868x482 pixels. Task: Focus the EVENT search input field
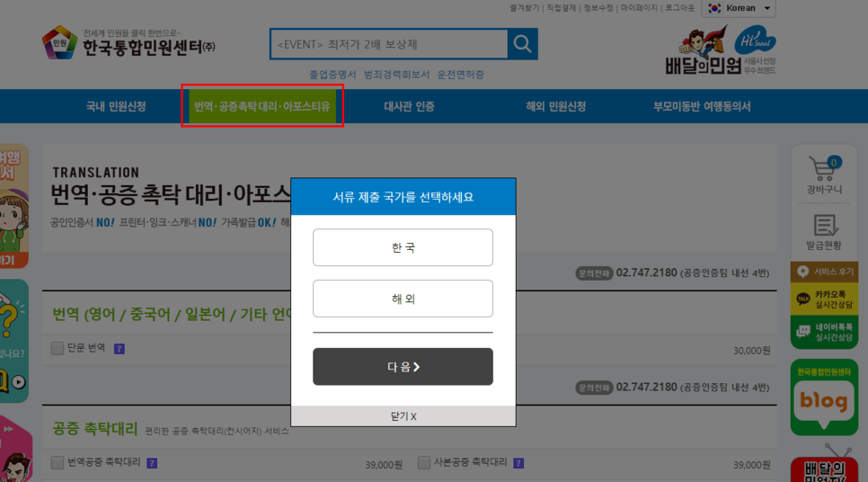pos(389,44)
